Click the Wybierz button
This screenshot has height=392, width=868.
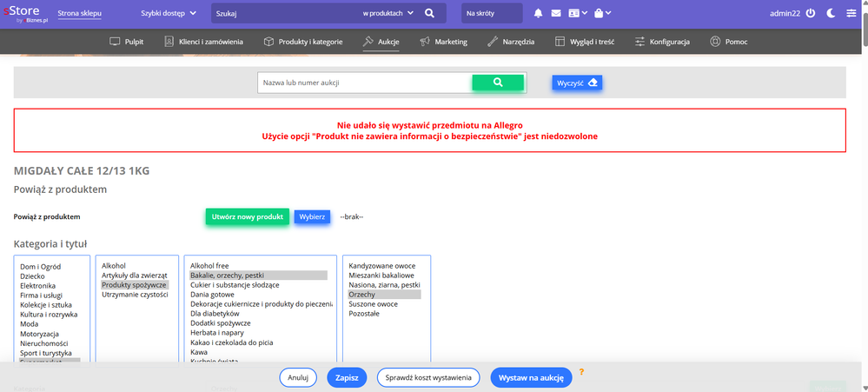point(312,216)
